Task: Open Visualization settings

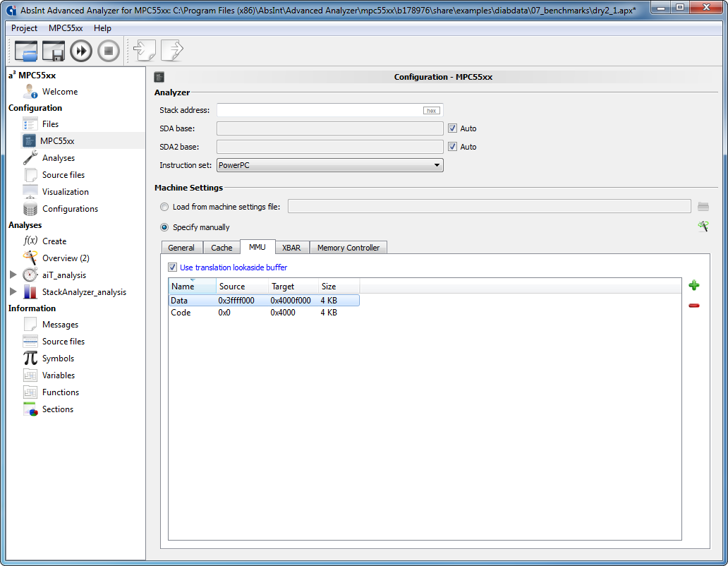Action: 65,192
